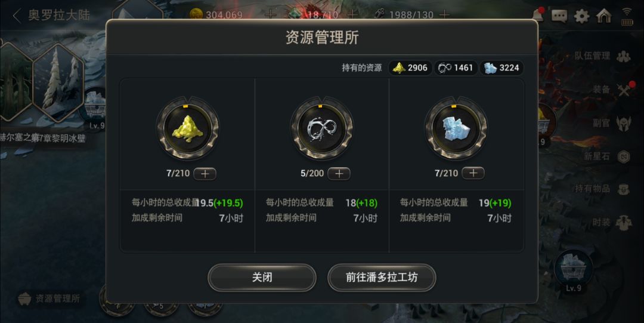This screenshot has width=644, height=323.
Task: Add workers with plus next to 7/210 gold
Action: click(205, 174)
